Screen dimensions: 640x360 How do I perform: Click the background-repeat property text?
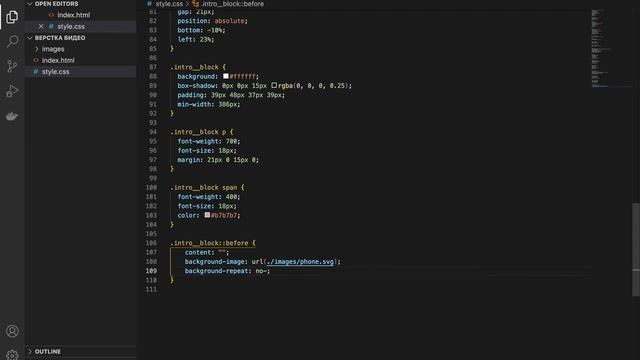(x=216, y=271)
